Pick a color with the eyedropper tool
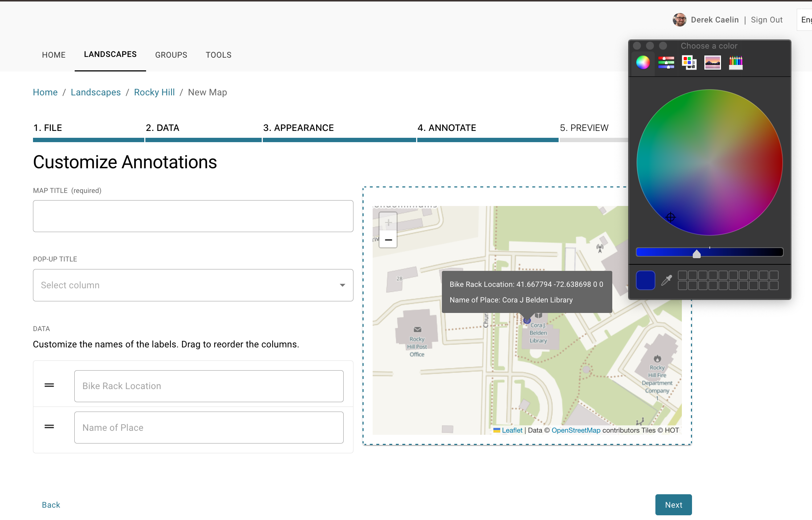812x520 pixels. [x=666, y=280]
